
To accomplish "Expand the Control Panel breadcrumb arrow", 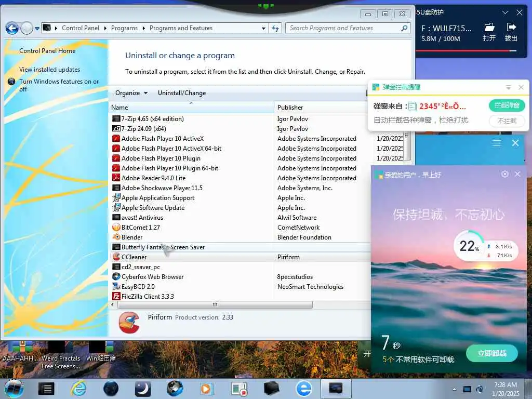I will [105, 28].
